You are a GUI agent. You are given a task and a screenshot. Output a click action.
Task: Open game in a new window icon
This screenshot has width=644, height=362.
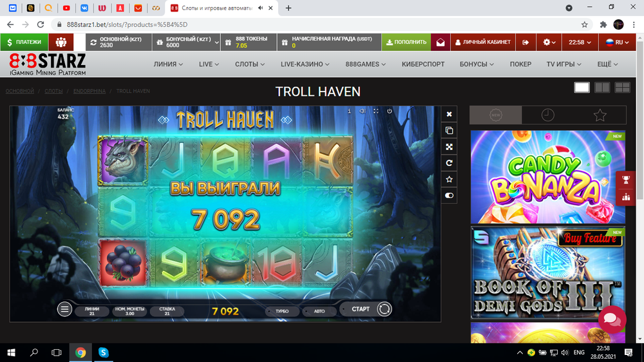pyautogui.click(x=449, y=131)
